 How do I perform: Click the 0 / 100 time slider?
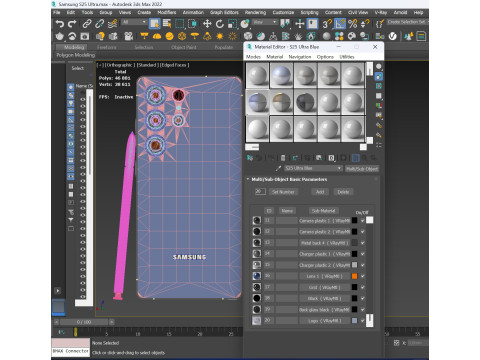[x=84, y=322]
